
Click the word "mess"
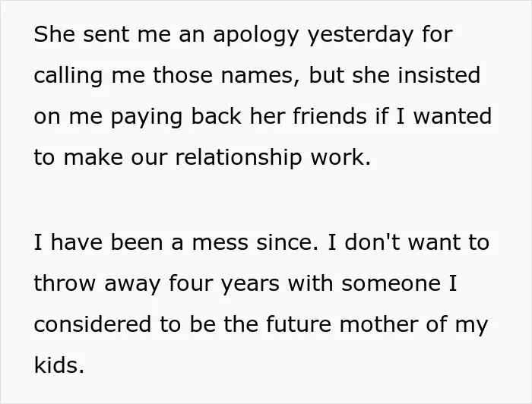pyautogui.click(x=220, y=243)
